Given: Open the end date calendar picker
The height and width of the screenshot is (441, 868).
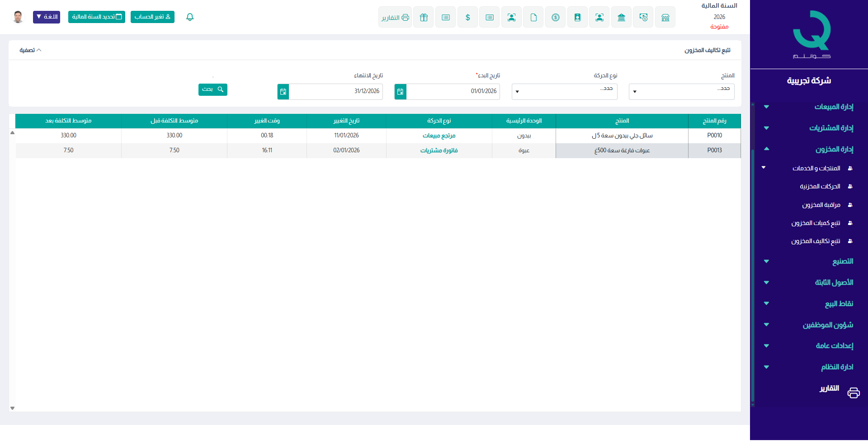Looking at the screenshot, I should 283,92.
